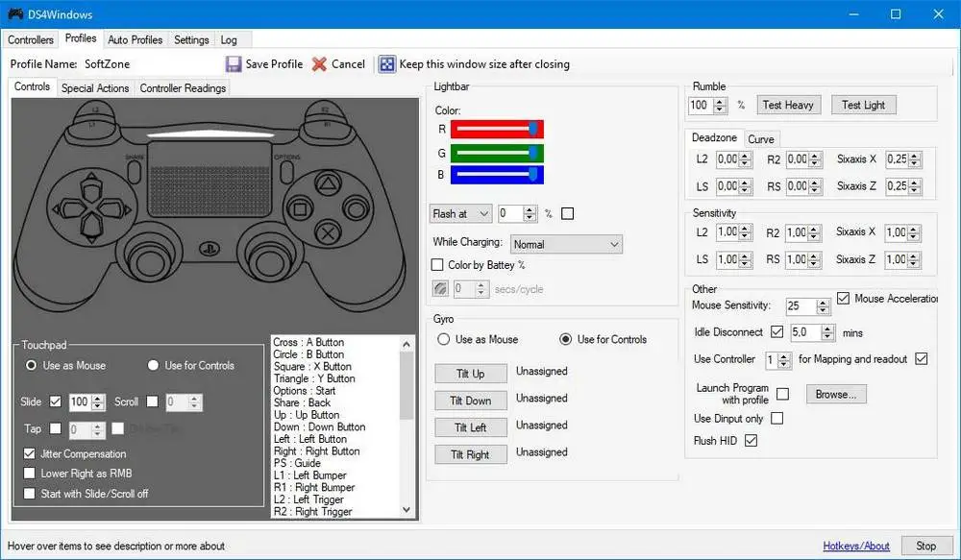
Task: Select Gyro Use as Mouse radio button
Action: [x=443, y=339]
